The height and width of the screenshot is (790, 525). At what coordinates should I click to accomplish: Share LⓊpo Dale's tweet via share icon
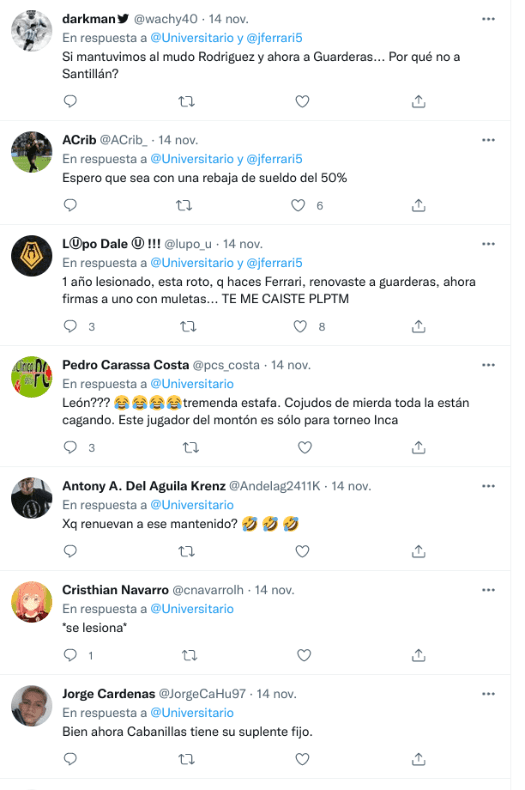[x=418, y=326]
